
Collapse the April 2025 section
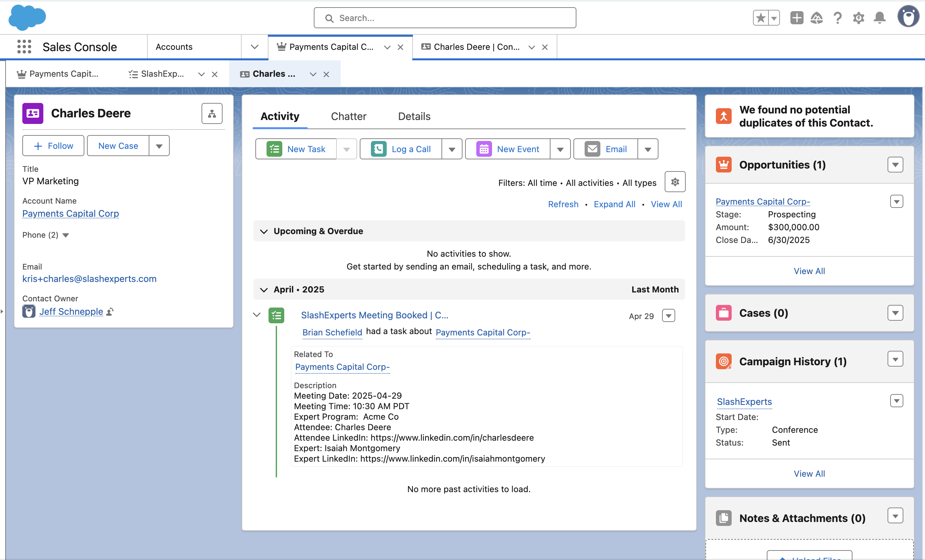tap(264, 290)
